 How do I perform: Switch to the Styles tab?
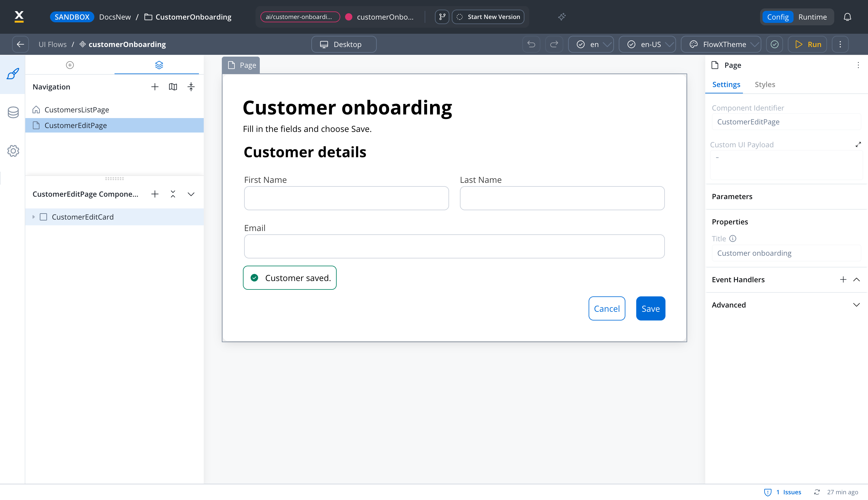tap(765, 84)
